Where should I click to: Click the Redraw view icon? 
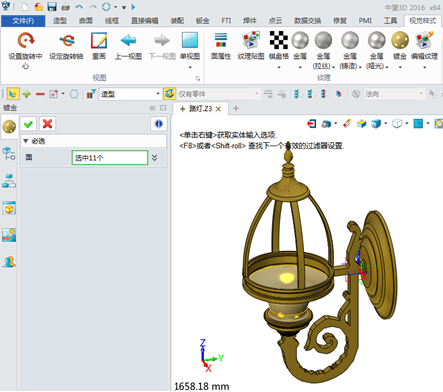(x=99, y=40)
